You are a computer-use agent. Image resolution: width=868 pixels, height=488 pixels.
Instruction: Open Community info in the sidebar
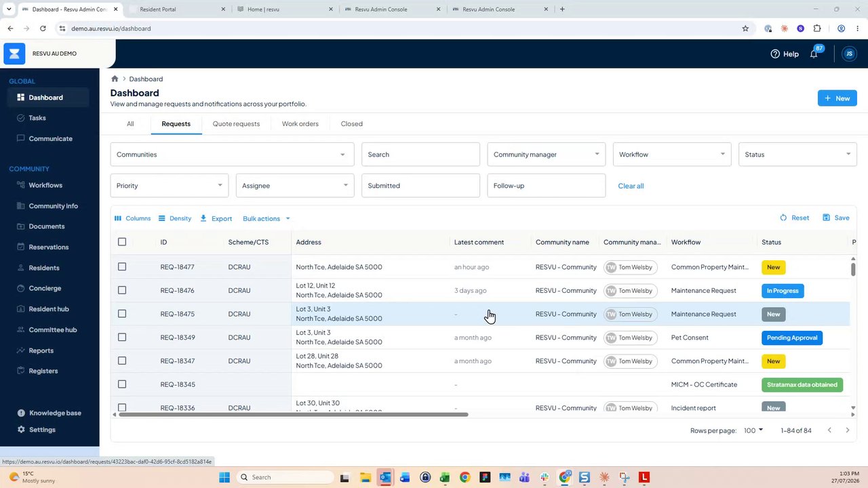53,206
